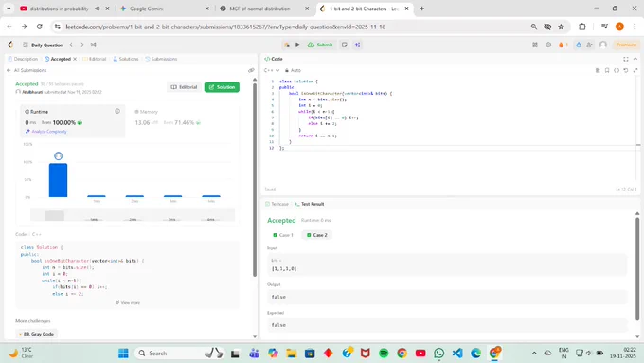
Task: Format the code icon
Action: coord(598,70)
